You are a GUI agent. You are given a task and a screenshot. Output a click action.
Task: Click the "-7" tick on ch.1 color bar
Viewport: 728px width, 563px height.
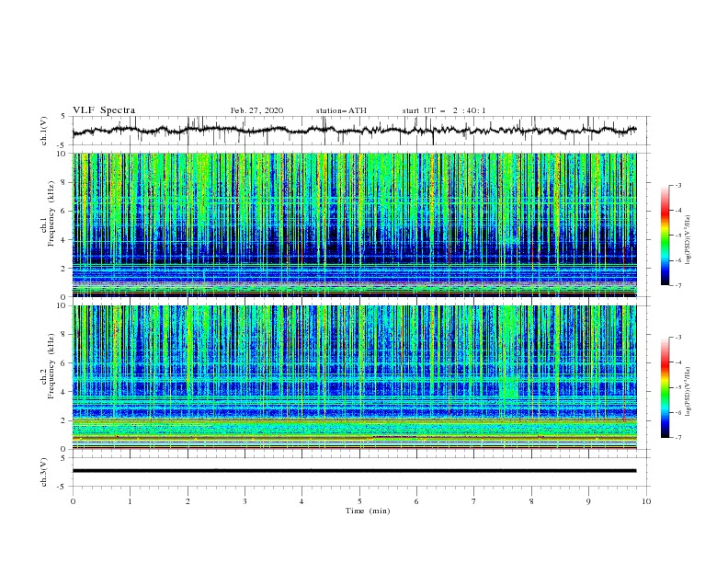(x=678, y=286)
